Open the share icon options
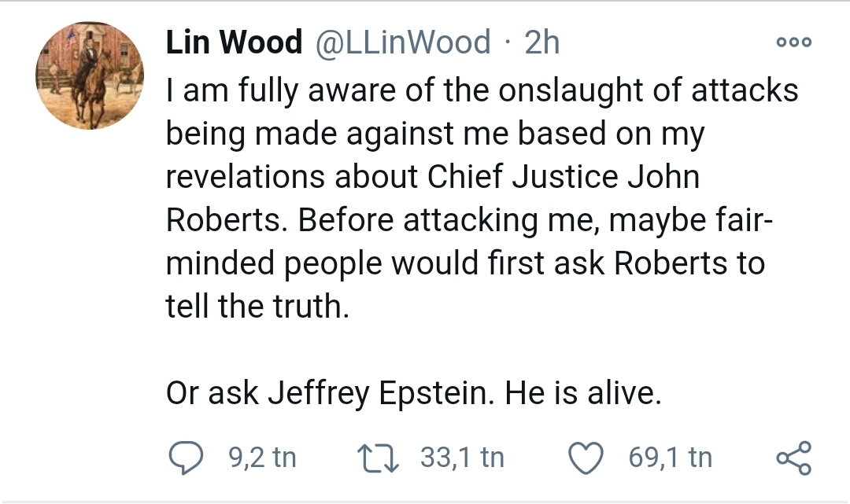This screenshot has width=850, height=504. point(793,458)
